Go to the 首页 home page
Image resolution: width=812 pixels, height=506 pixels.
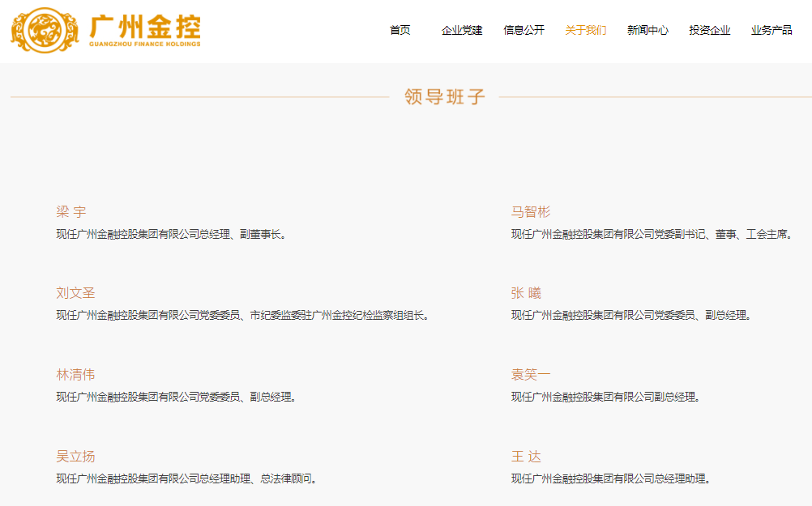coord(400,30)
